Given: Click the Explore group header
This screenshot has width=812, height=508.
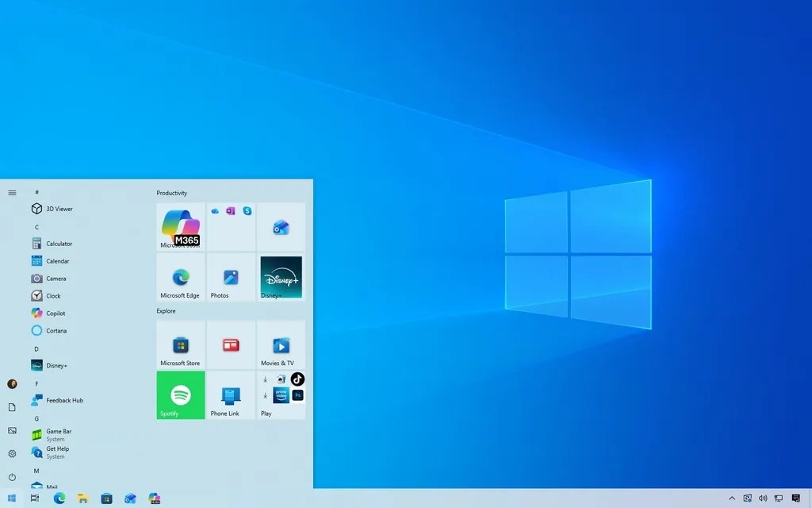Looking at the screenshot, I should click(167, 311).
